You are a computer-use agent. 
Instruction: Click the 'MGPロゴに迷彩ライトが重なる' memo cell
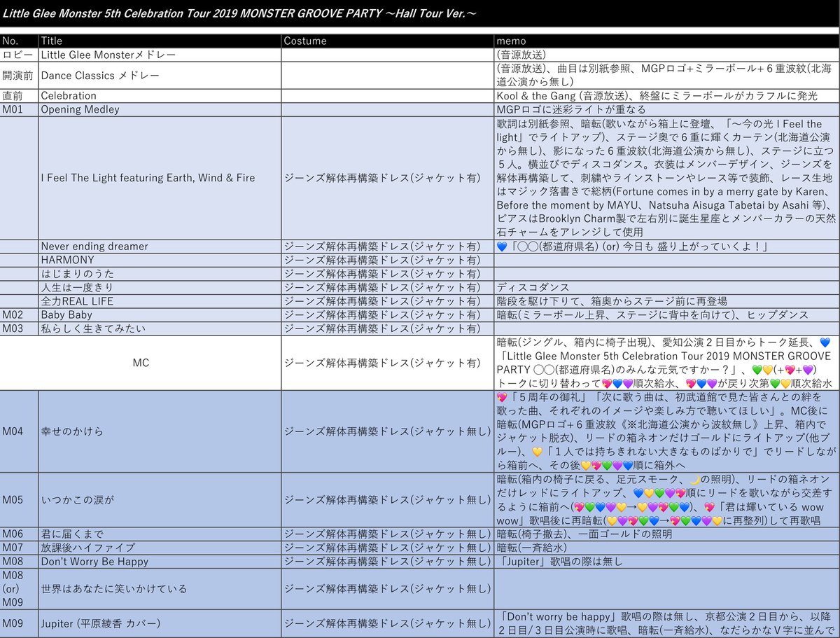(x=666, y=109)
